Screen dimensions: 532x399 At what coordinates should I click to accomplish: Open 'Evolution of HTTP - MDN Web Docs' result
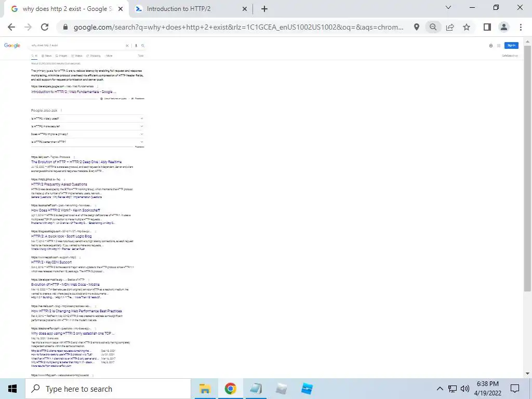(65, 284)
